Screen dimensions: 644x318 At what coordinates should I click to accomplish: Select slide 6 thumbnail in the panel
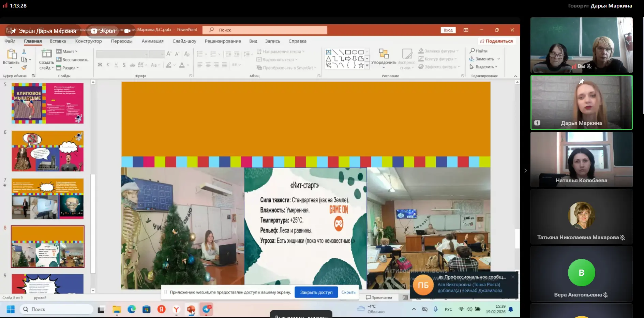tap(47, 151)
